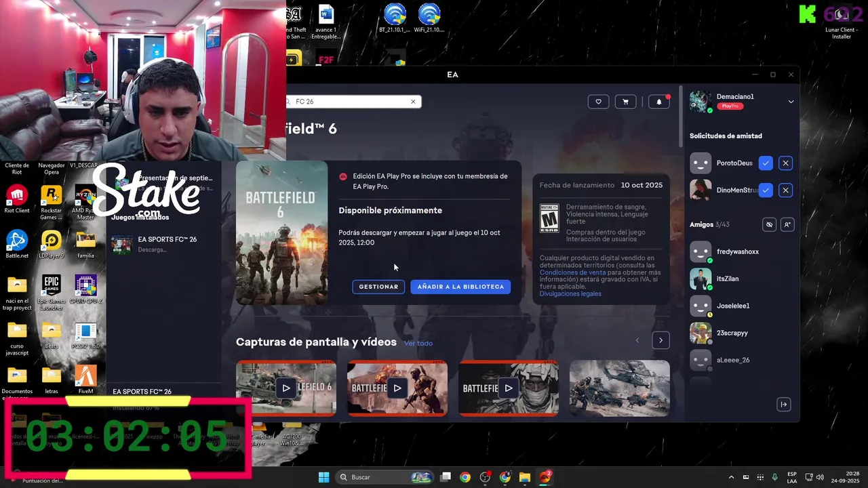The image size is (868, 488).
Task: Open itsZilan friend entry
Action: (x=741, y=279)
